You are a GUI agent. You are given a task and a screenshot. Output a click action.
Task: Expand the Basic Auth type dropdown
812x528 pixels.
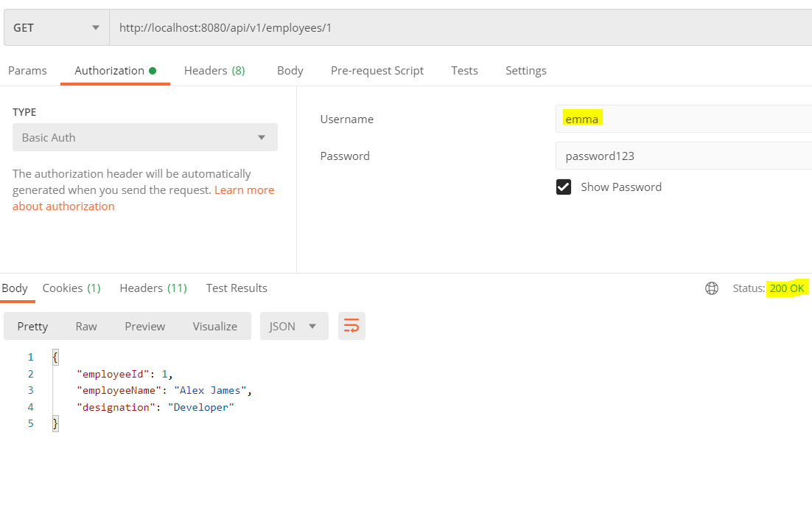(144, 138)
